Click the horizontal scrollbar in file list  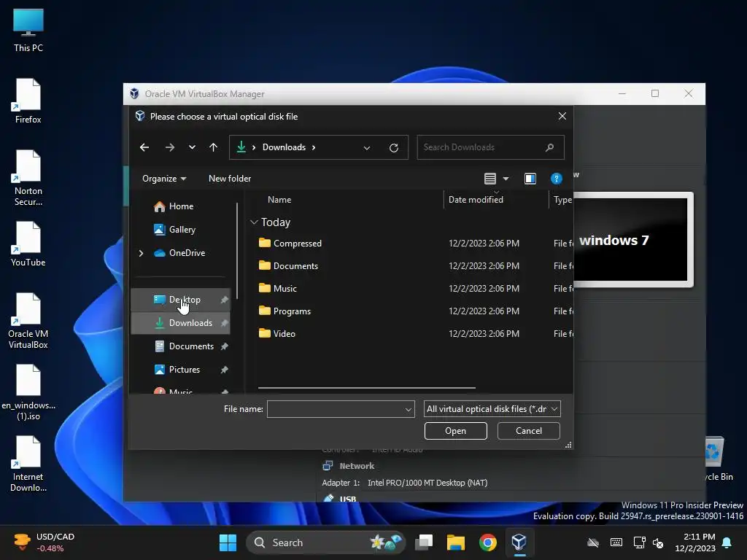click(367, 388)
